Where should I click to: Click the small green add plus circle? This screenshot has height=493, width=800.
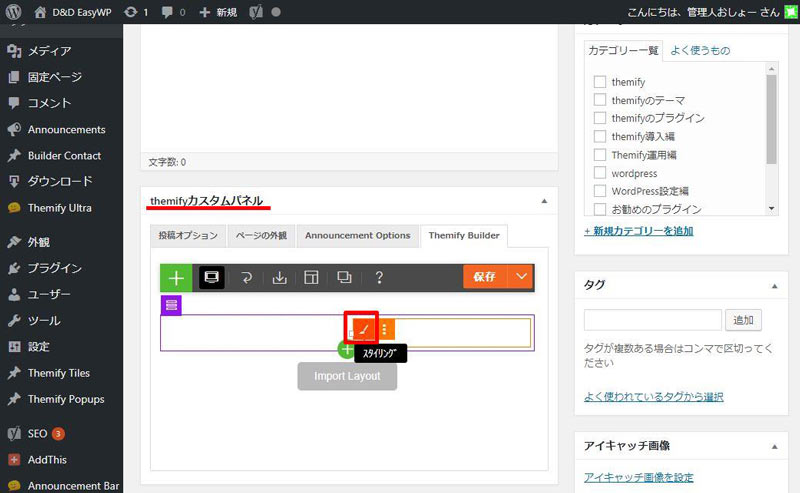click(346, 350)
